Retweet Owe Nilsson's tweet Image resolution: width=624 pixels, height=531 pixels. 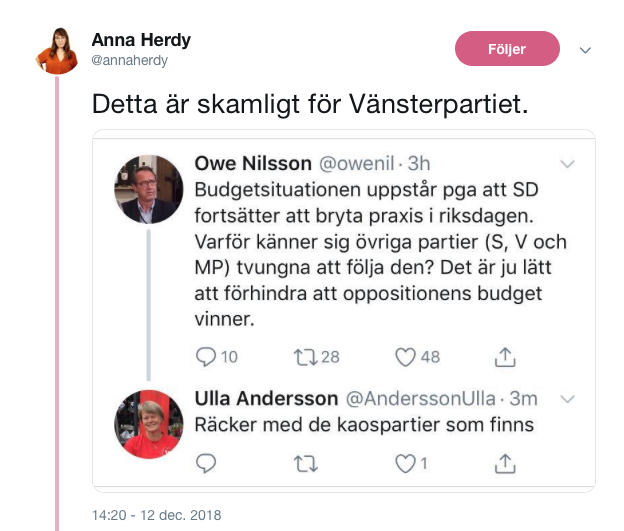[x=303, y=357]
